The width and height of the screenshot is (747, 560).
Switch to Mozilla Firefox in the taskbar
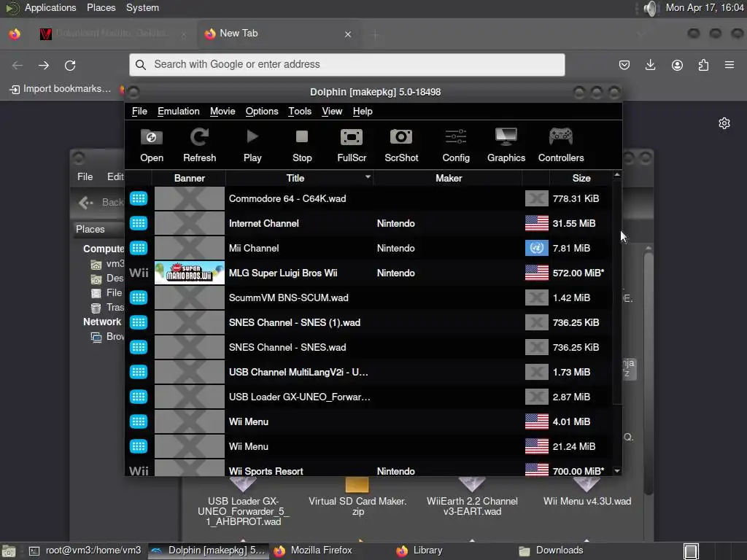coord(314,551)
